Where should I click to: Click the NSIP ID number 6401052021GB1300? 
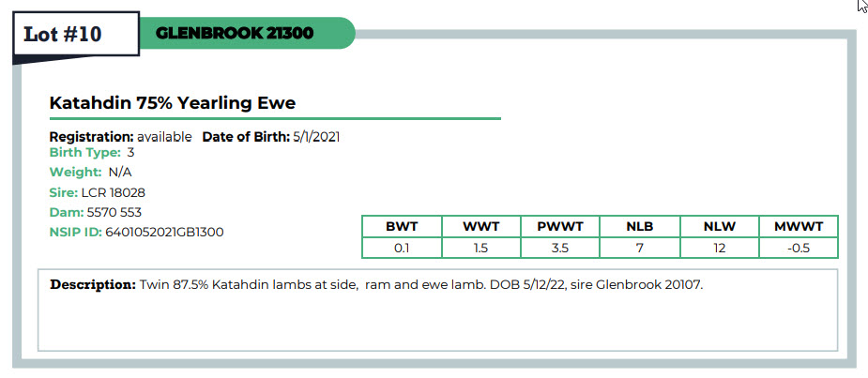click(x=164, y=233)
